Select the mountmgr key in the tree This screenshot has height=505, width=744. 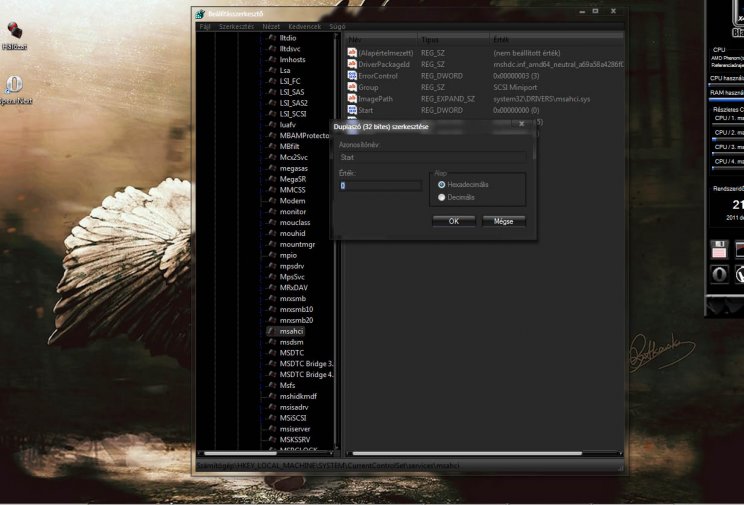(297, 244)
